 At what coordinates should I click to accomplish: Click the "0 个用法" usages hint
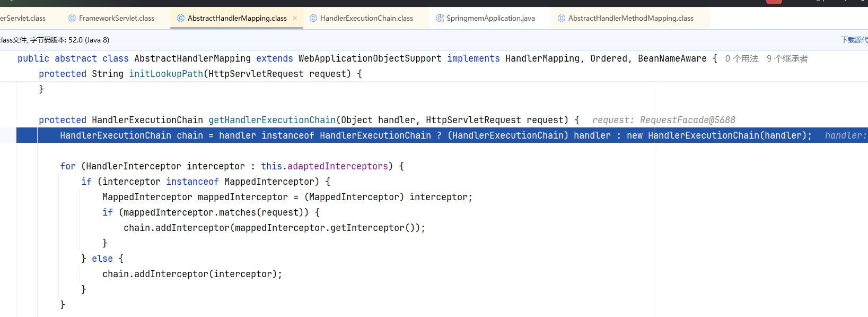741,58
